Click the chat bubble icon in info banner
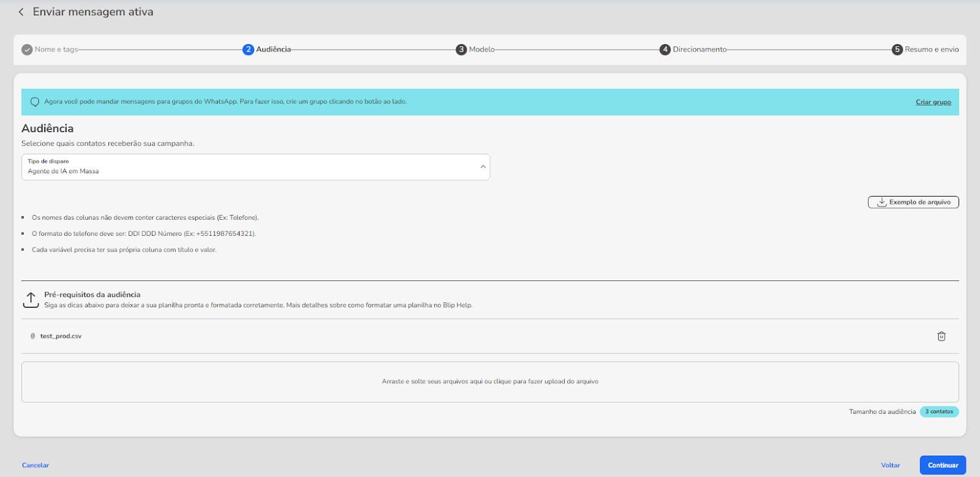980x477 pixels. [35, 102]
